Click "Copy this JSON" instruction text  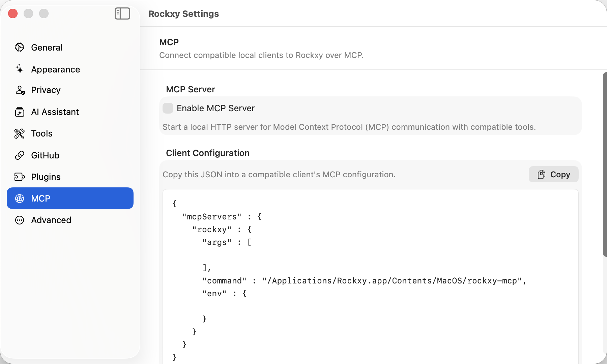[279, 175]
